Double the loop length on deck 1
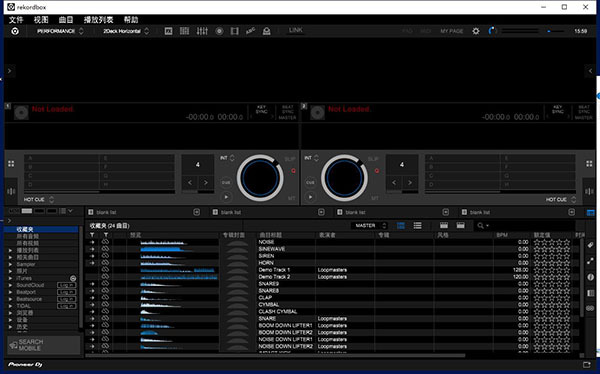This screenshot has width=600, height=374. [x=206, y=183]
